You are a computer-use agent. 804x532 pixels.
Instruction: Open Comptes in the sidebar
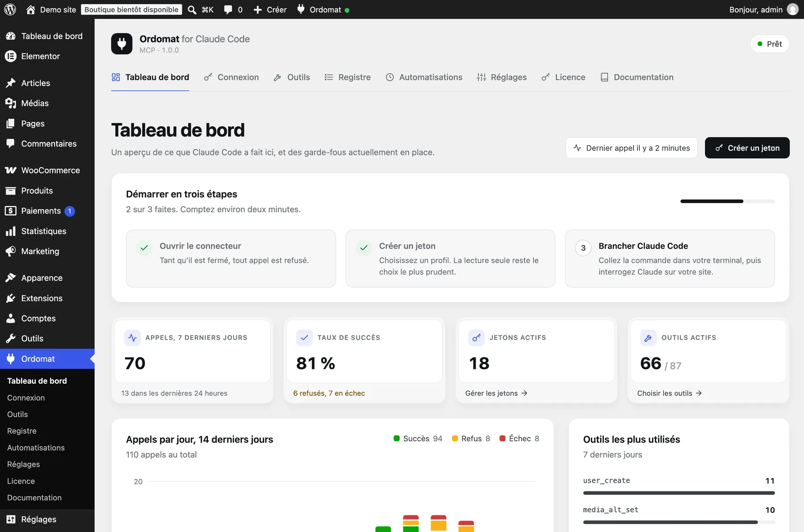(47, 318)
